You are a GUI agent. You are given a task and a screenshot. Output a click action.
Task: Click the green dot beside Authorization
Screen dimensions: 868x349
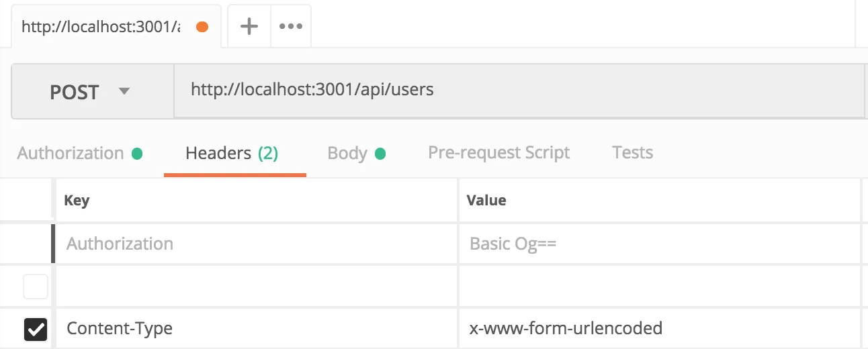coord(137,154)
